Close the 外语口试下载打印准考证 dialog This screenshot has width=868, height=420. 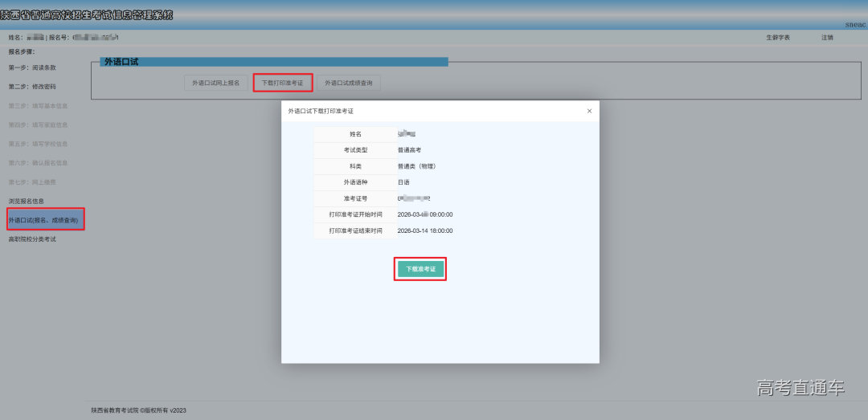pyautogui.click(x=589, y=111)
